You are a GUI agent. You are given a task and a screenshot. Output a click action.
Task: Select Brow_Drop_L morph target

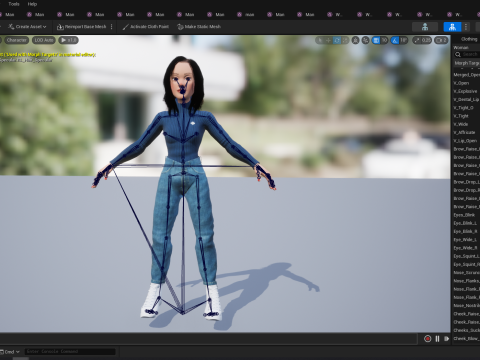[466, 182]
